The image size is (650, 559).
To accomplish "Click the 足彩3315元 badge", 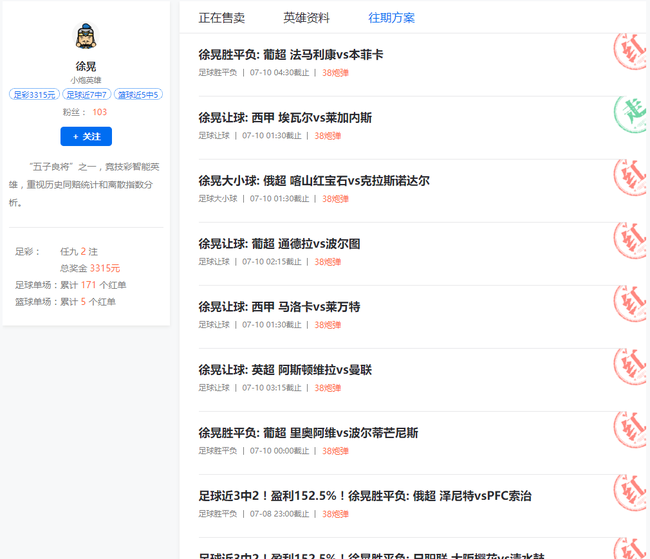I will click(34, 95).
